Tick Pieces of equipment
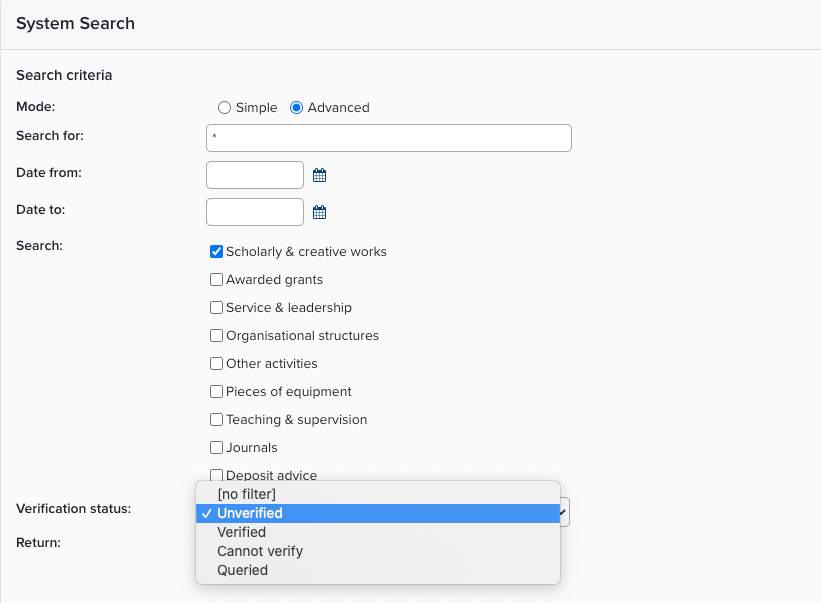This screenshot has width=821, height=603. pyautogui.click(x=216, y=392)
